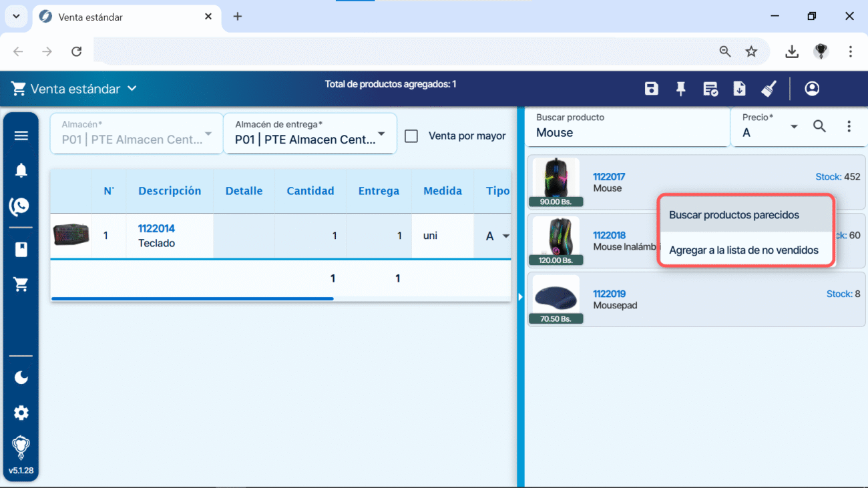This screenshot has height=488, width=868.
Task: Select Buscar productos parecidos menu option
Action: tap(734, 215)
